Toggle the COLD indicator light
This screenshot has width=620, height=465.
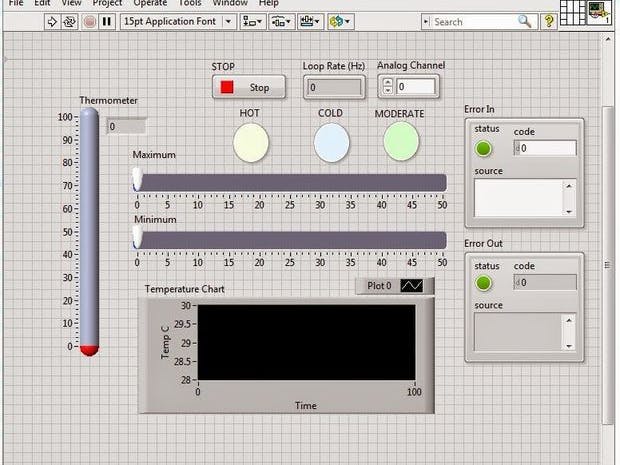[331, 141]
